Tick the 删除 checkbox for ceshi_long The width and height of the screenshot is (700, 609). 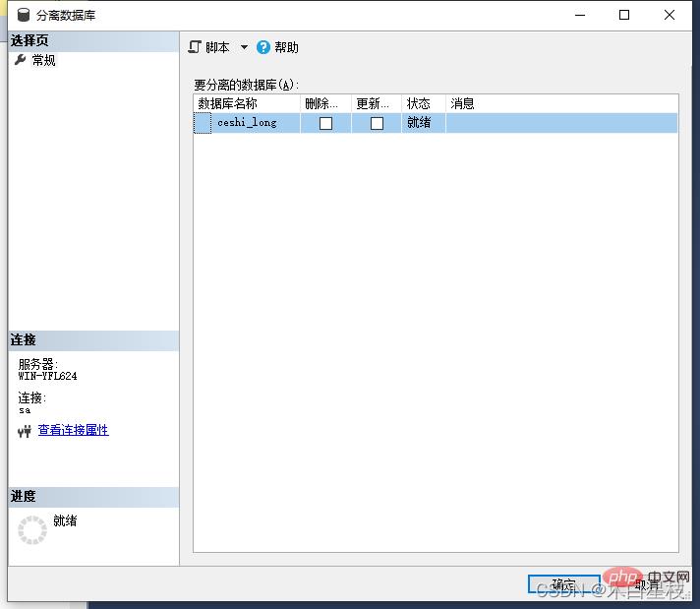325,123
